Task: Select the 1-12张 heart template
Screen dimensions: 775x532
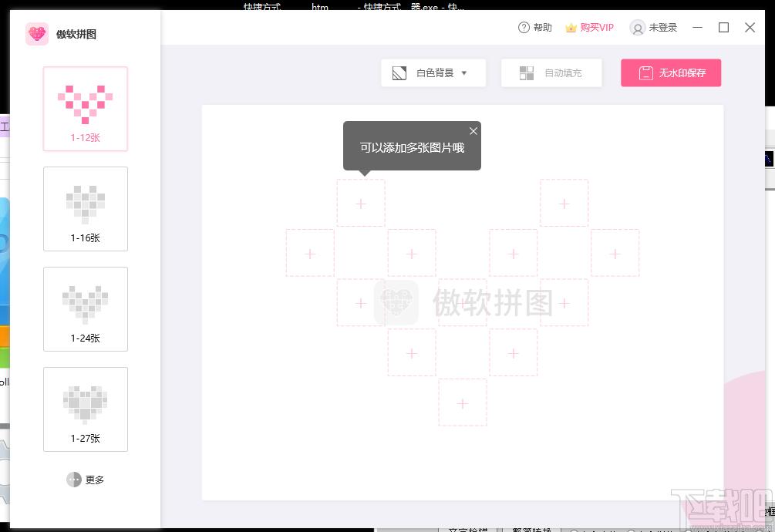Action: [x=86, y=109]
